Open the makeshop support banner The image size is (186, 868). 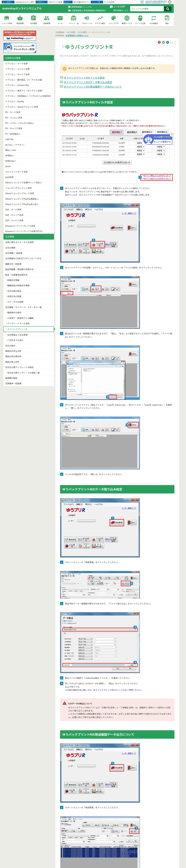(x=20, y=35)
